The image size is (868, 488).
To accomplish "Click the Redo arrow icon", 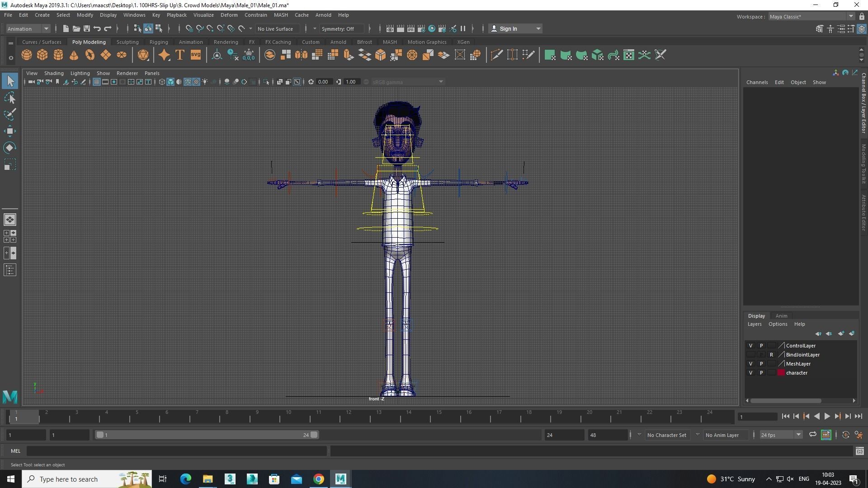I will click(108, 29).
